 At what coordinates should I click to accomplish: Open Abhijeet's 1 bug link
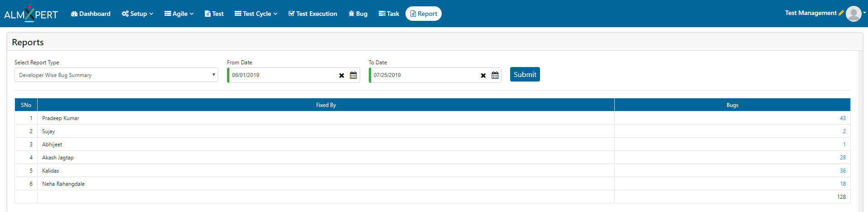pyautogui.click(x=844, y=145)
